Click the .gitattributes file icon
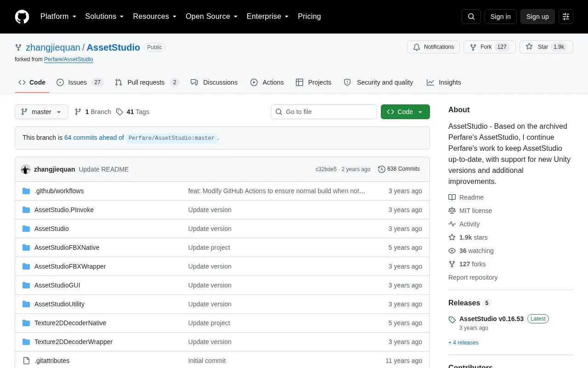This screenshot has width=588, height=368. (26, 361)
